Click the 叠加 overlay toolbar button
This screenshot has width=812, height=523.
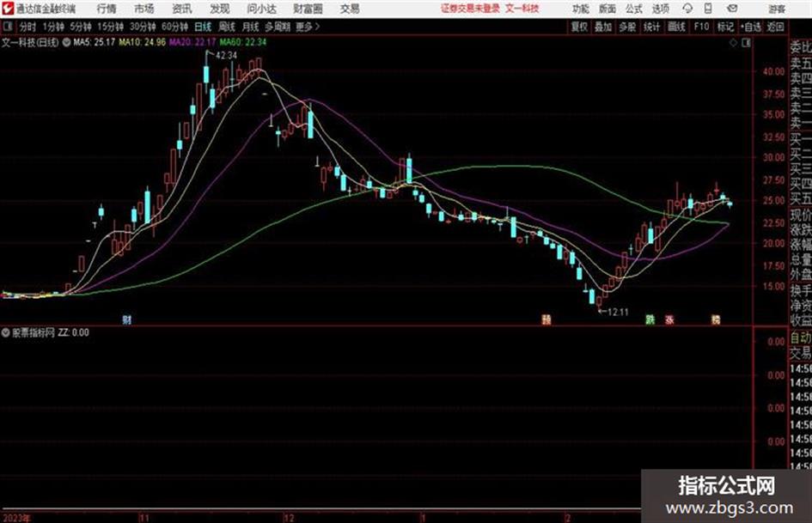point(603,27)
